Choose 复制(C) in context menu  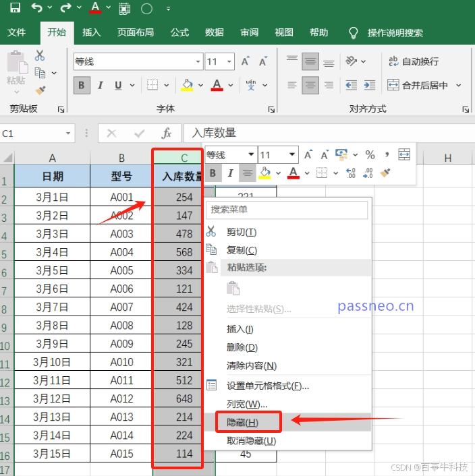click(287, 250)
